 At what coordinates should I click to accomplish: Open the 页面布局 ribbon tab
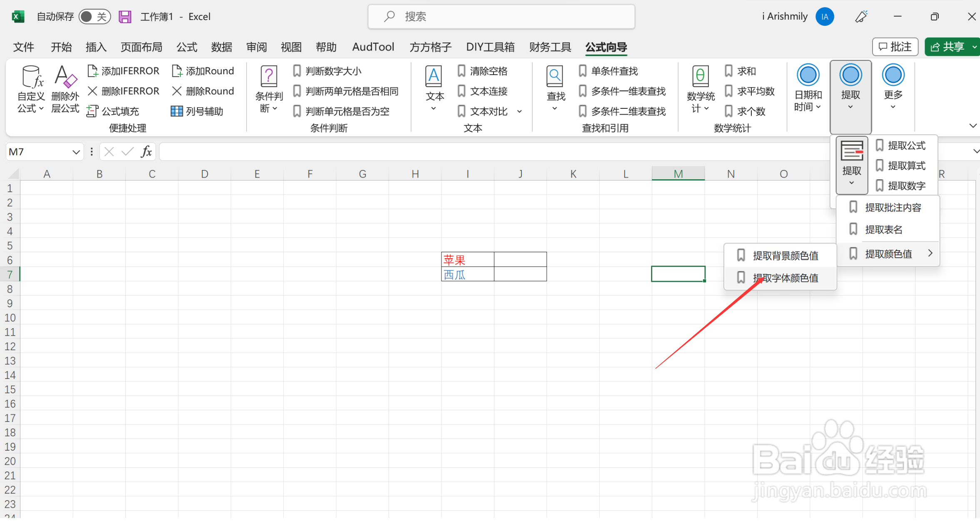click(x=142, y=47)
